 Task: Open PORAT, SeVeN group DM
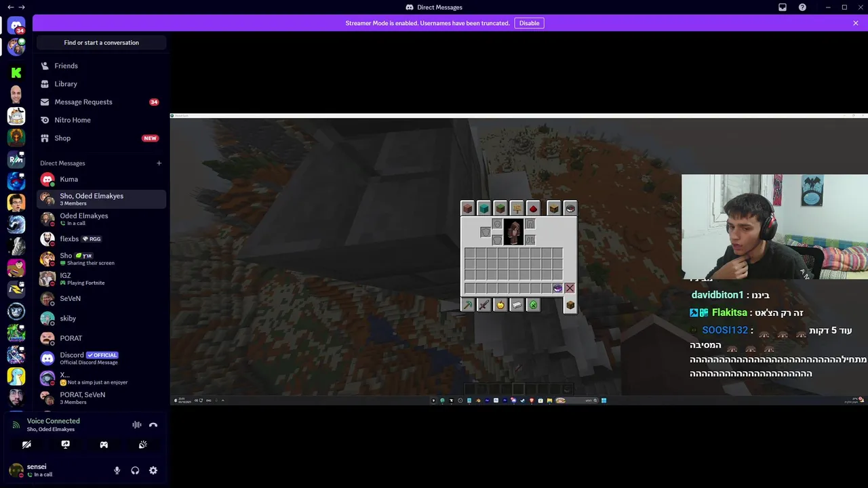click(102, 398)
